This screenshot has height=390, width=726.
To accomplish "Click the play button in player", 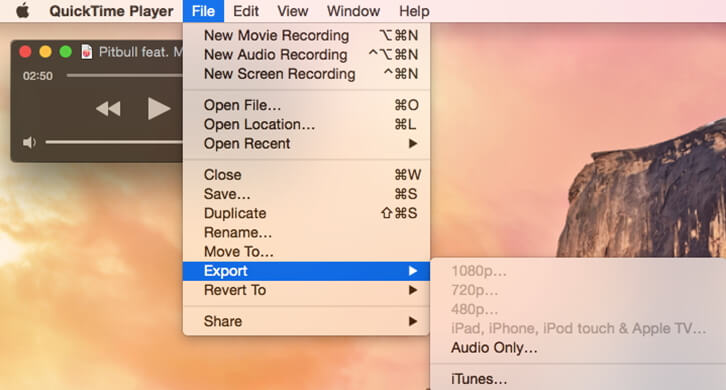I will pyautogui.click(x=159, y=109).
